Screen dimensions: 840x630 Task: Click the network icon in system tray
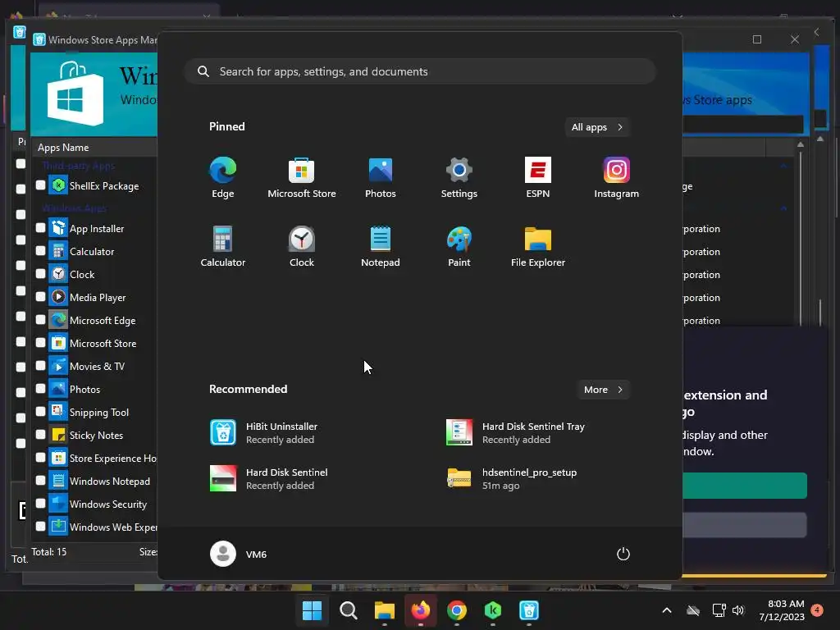click(719, 610)
